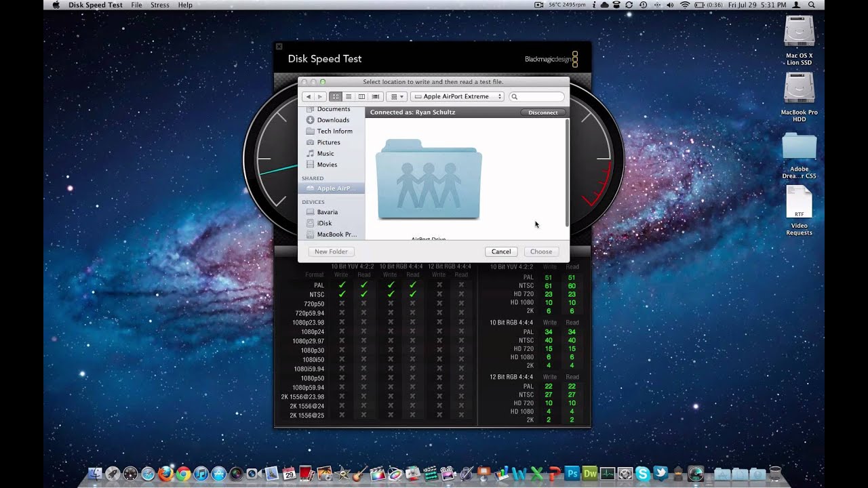Open Safari from the dock
The width and height of the screenshot is (868, 488).
148,473
